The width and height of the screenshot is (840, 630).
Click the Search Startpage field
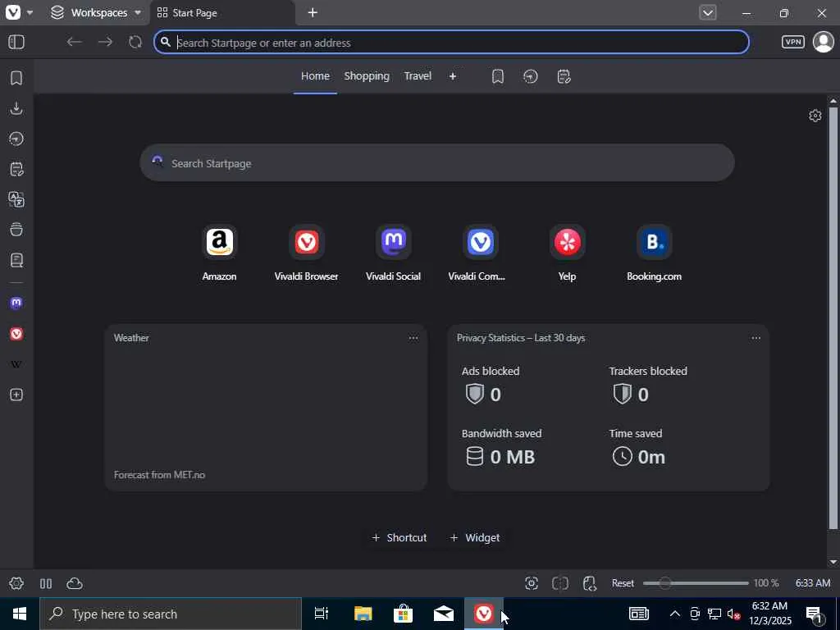[436, 163]
